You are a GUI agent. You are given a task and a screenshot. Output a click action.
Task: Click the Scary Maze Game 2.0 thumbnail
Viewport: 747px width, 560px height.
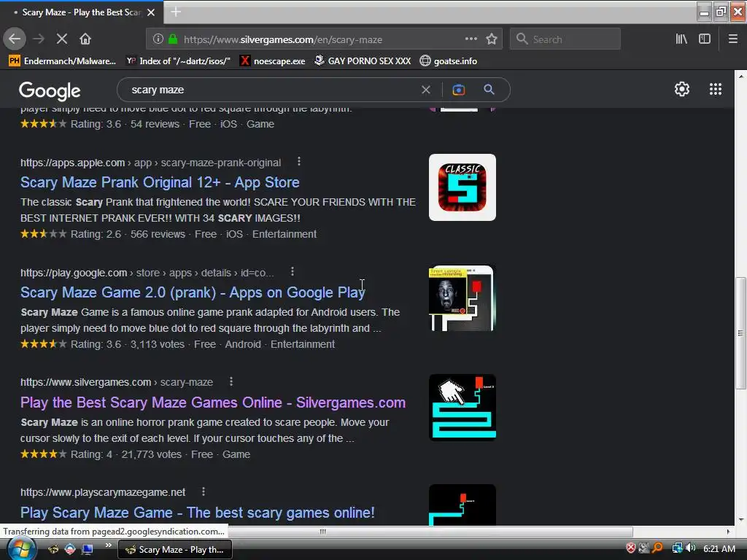coord(462,298)
